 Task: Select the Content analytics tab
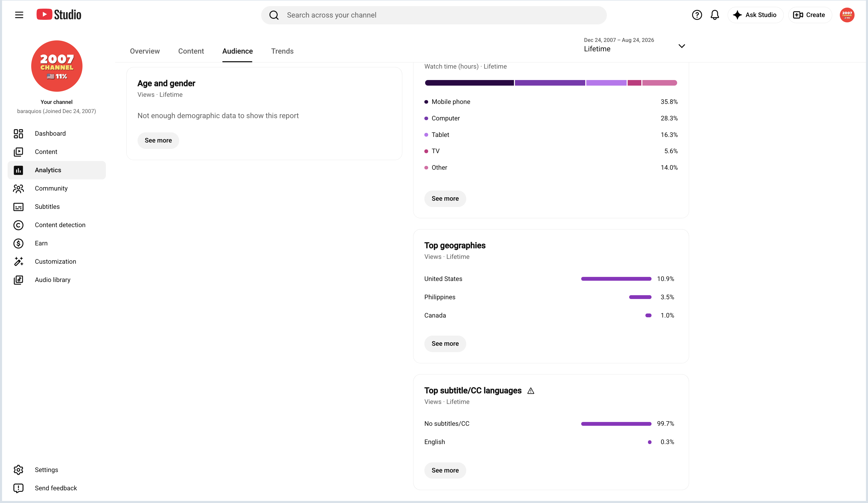[x=191, y=51]
